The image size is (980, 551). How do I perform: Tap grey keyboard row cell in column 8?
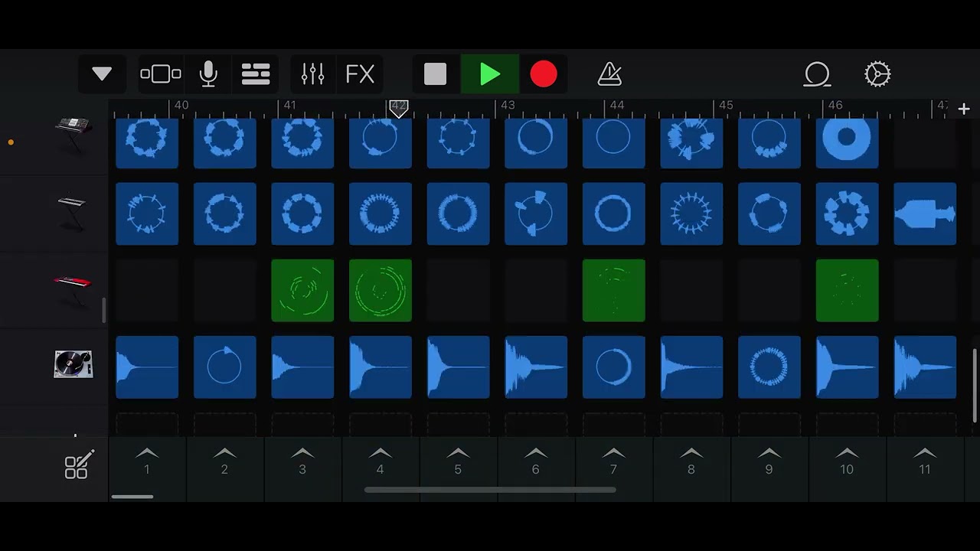[691, 214]
